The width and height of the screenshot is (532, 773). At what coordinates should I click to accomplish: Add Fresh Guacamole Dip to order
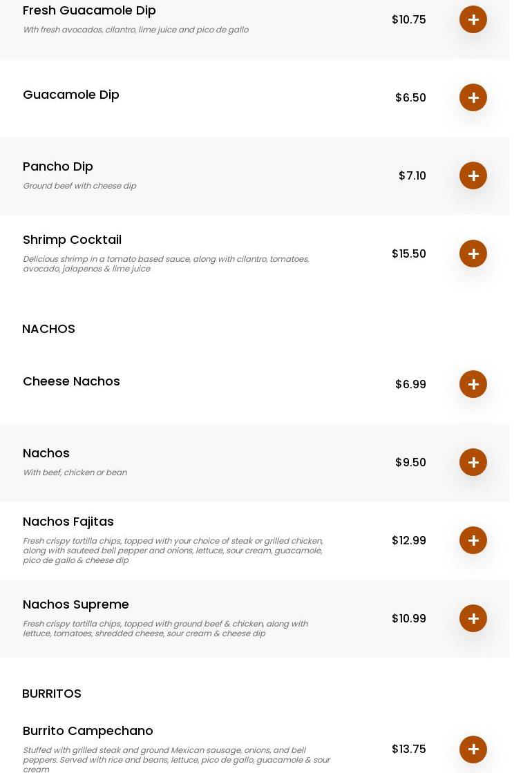473,19
